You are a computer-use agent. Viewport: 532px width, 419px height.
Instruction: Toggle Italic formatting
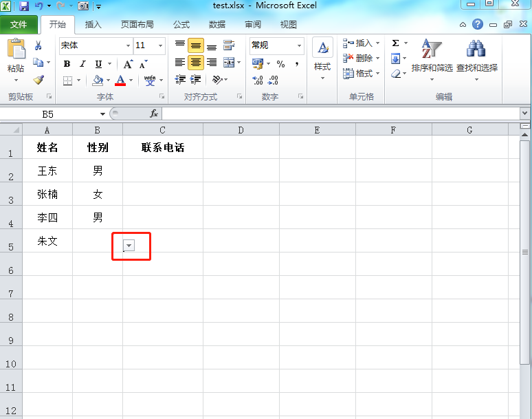point(82,64)
